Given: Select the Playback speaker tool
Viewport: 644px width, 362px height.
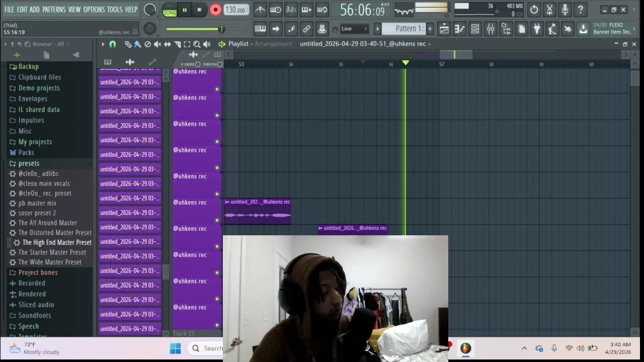Looking at the screenshot, I should pos(207,44).
